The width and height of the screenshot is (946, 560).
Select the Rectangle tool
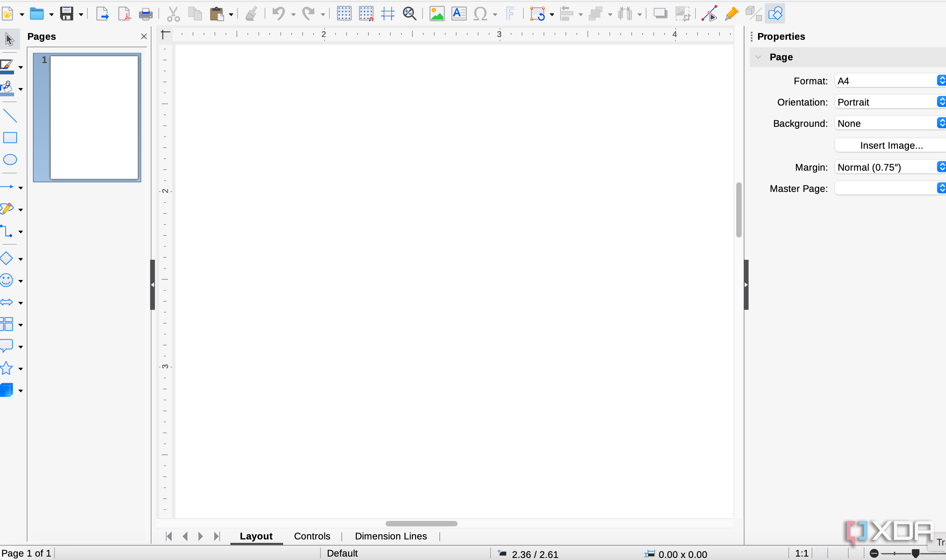(x=10, y=138)
